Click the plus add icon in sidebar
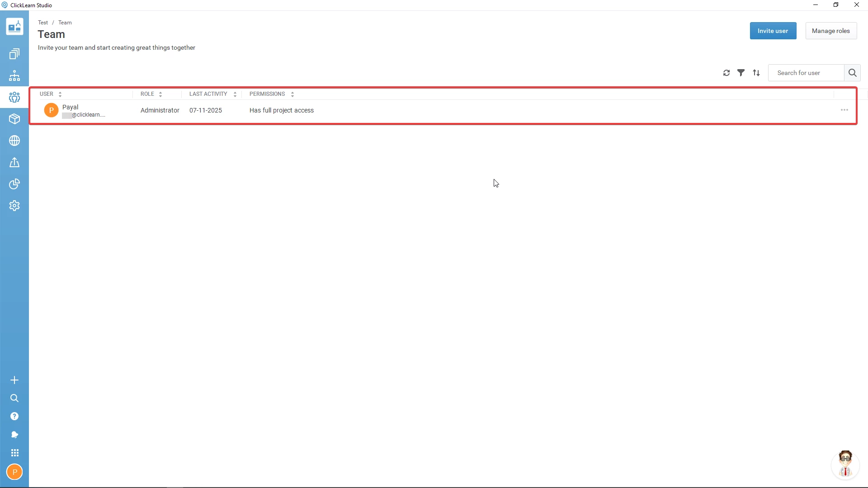The image size is (868, 488). (x=14, y=380)
